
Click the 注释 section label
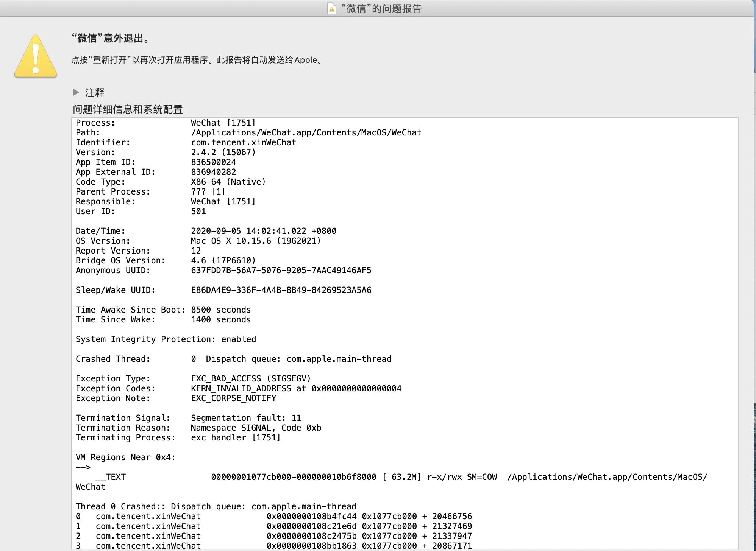tap(95, 92)
